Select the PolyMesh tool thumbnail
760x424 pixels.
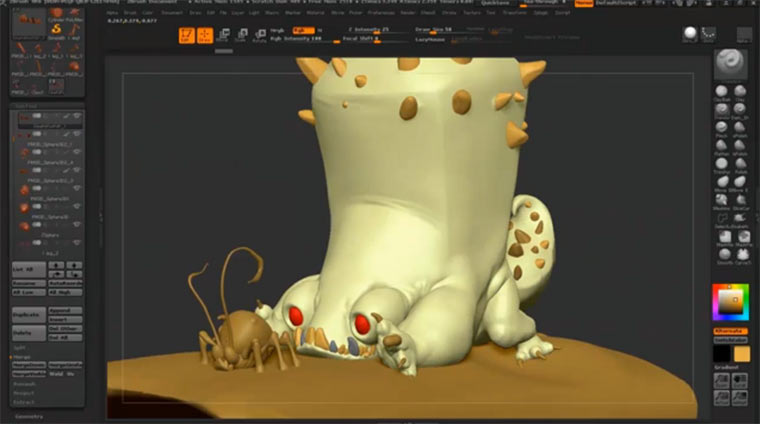[74, 14]
